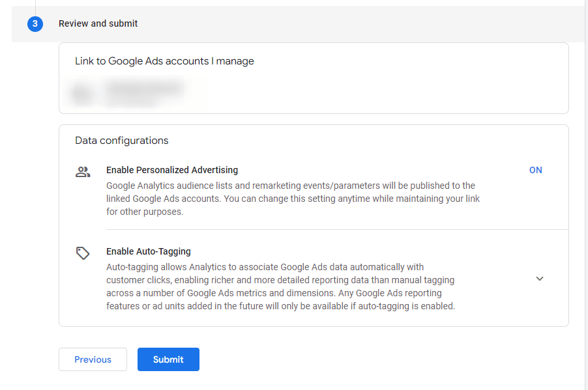Click the ON status for Personalized Advertising
588x390 pixels.
click(535, 170)
